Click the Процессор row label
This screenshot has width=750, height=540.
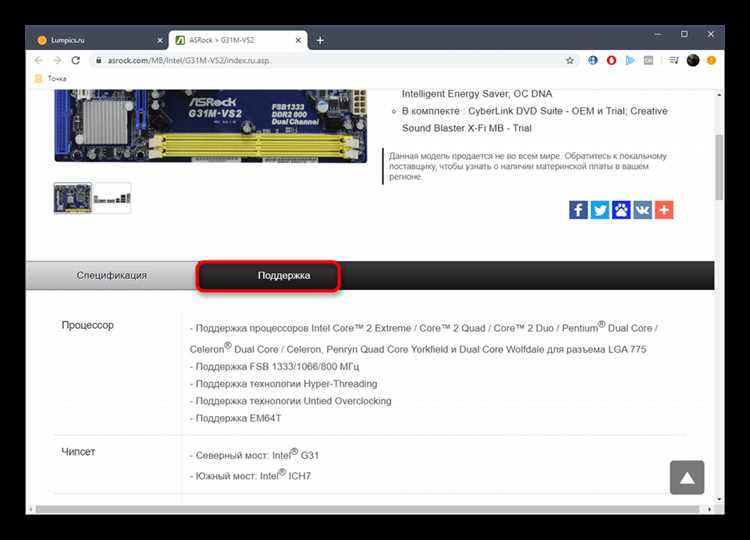[x=88, y=325]
